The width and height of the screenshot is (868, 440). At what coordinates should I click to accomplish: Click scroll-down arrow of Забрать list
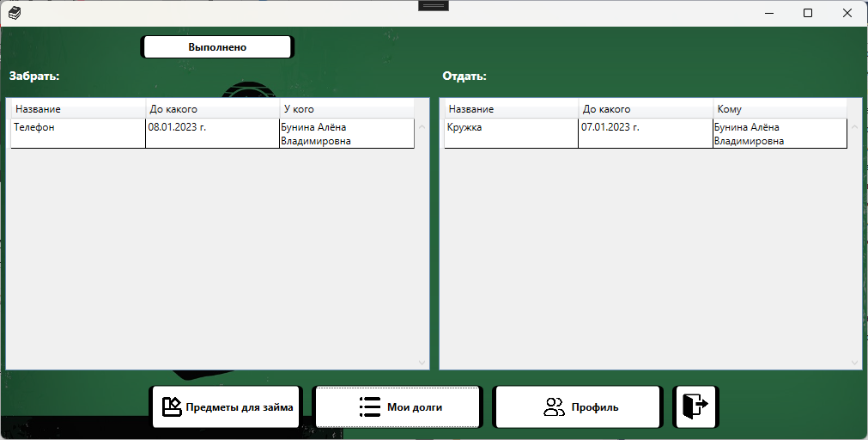pyautogui.click(x=422, y=363)
